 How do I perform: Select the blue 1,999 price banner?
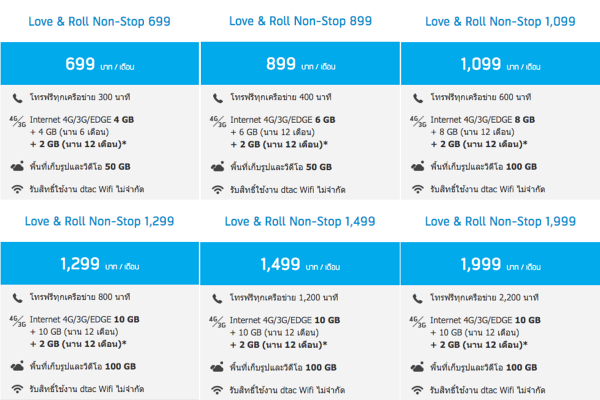pos(499,264)
